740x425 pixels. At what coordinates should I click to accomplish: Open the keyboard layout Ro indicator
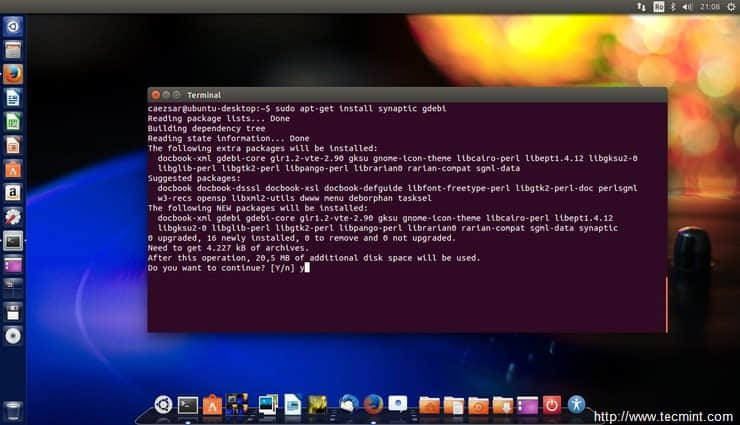[659, 7]
